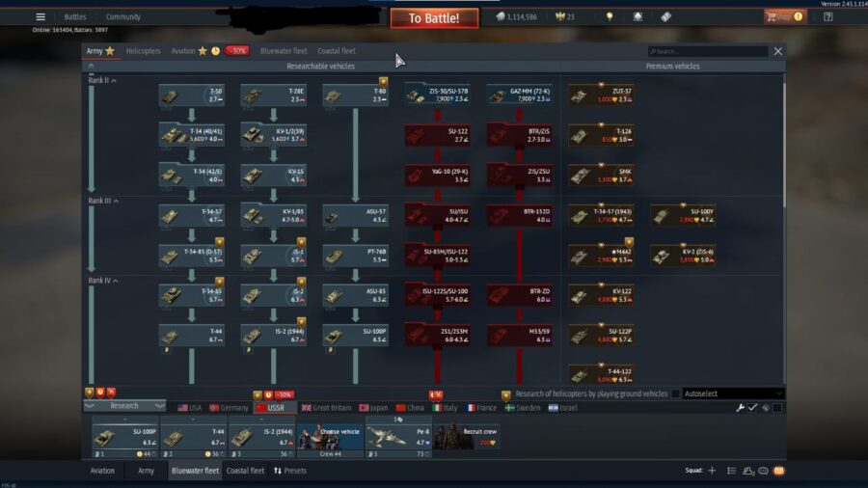Expand the KV-1/2(39) vehicle group

point(274,135)
